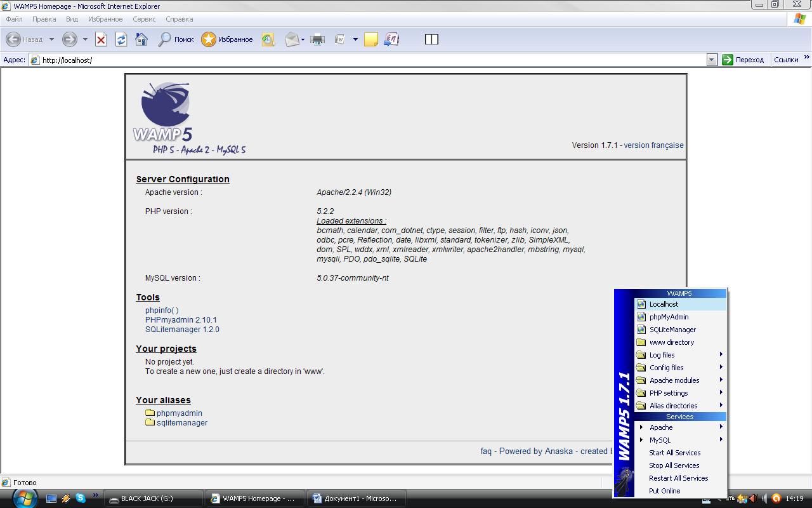Expand Ссылки links chevron
The image size is (812, 508).
click(x=807, y=58)
